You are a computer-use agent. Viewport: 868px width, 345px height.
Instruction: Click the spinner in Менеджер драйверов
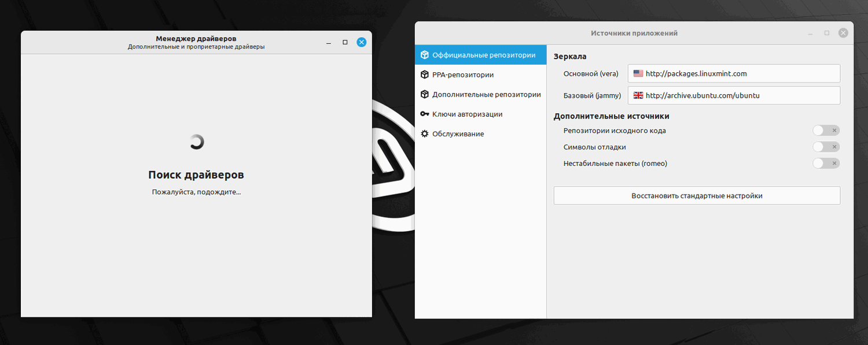pos(197,142)
